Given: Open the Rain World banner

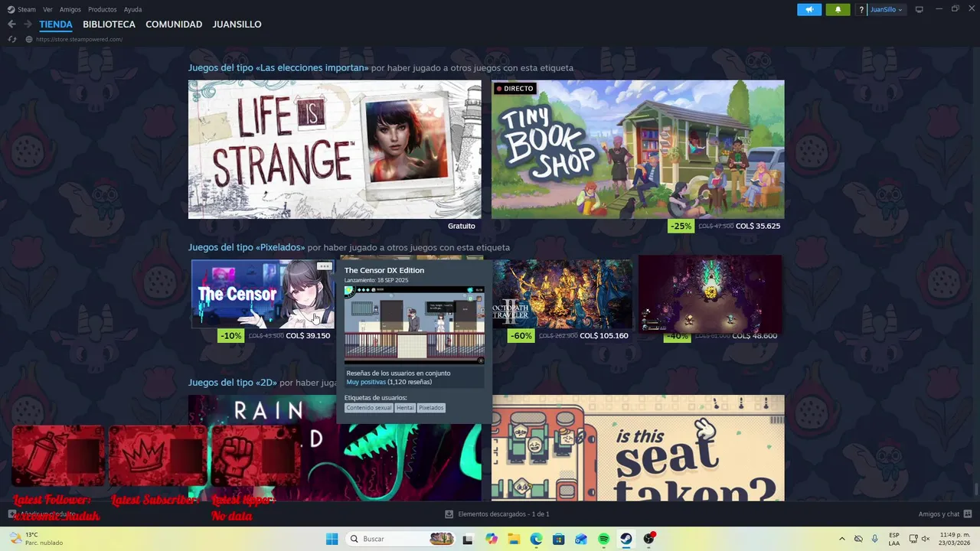Looking at the screenshot, I should coord(335,448).
